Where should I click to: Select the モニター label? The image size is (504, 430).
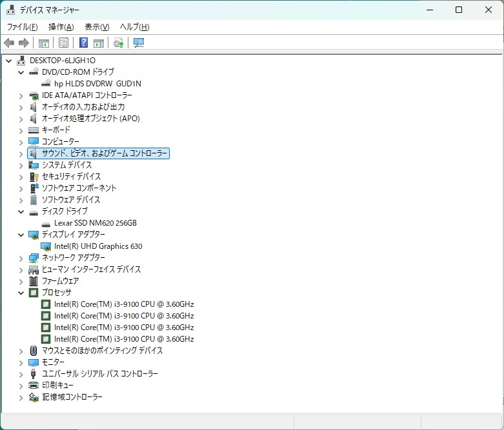tap(54, 362)
